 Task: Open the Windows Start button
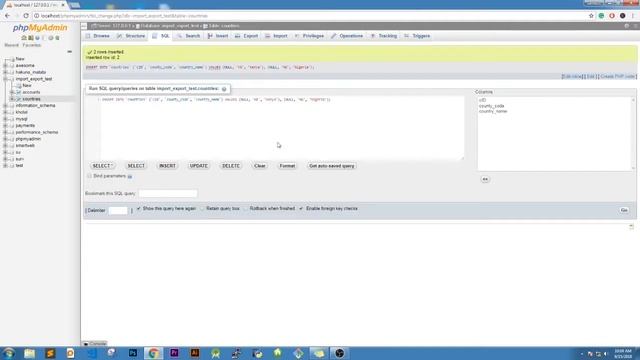click(9, 353)
